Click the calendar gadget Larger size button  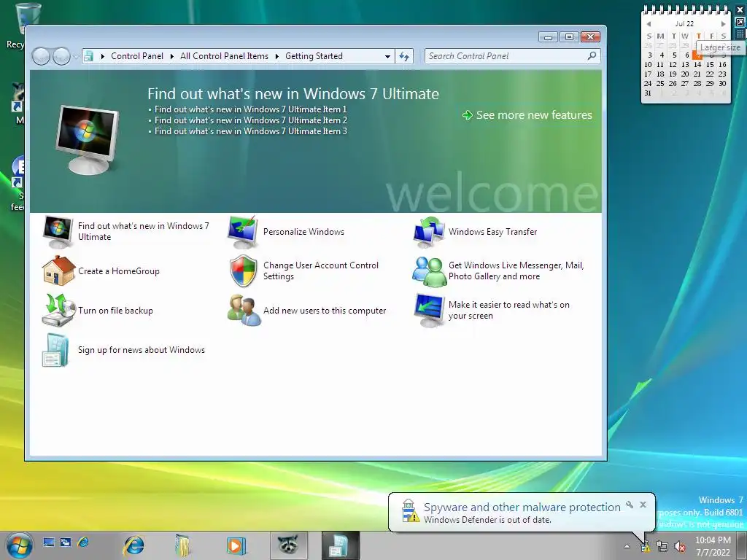(x=740, y=23)
